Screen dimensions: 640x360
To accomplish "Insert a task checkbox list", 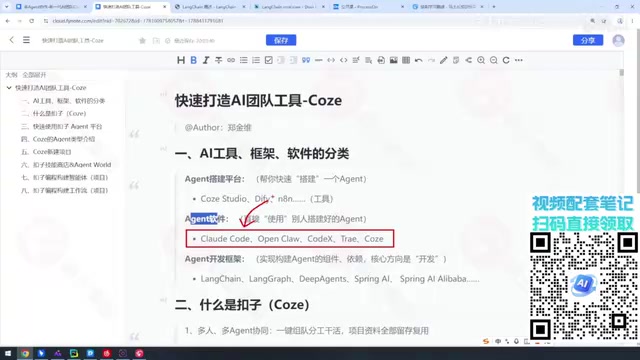I will click(x=269, y=60).
